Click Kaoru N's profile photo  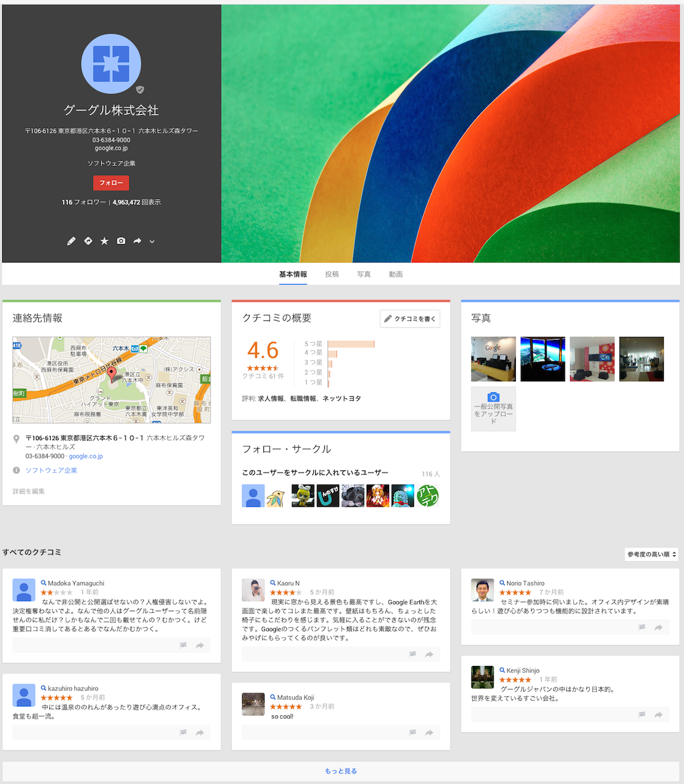click(253, 590)
